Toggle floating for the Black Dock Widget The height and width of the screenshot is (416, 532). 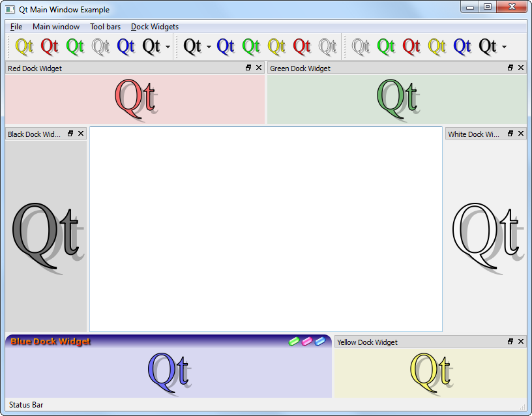point(70,134)
